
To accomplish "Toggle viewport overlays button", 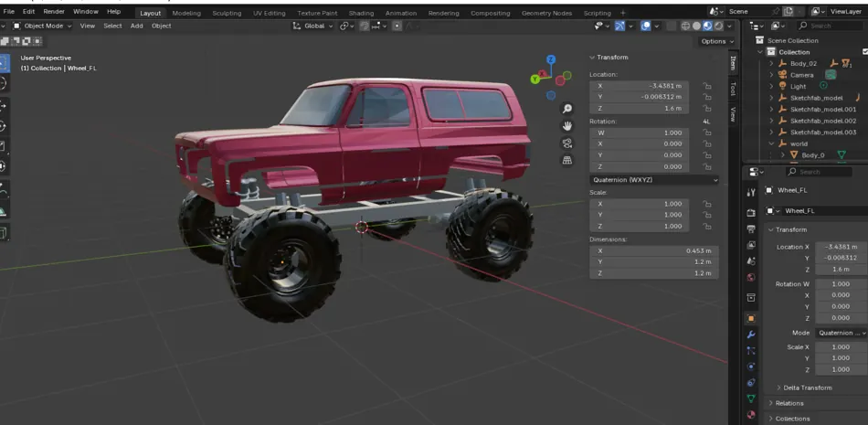I will tap(645, 26).
